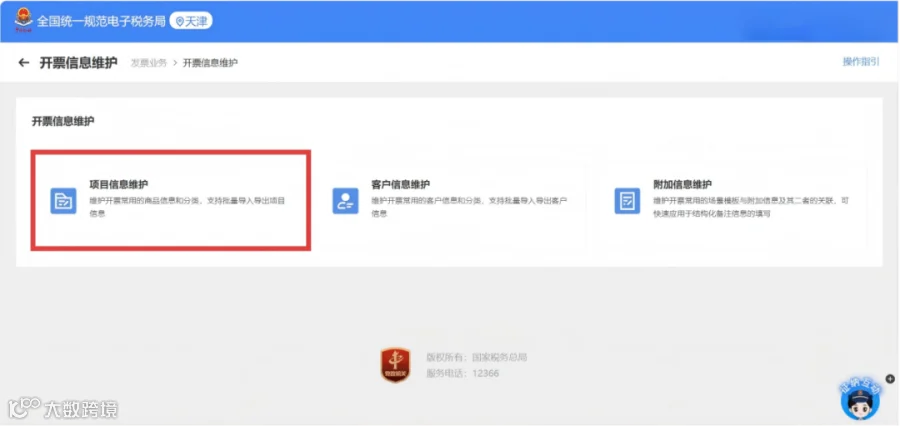Click the 客户信息维护 description text
Viewport: 900px width, 426px height.
[x=470, y=207]
